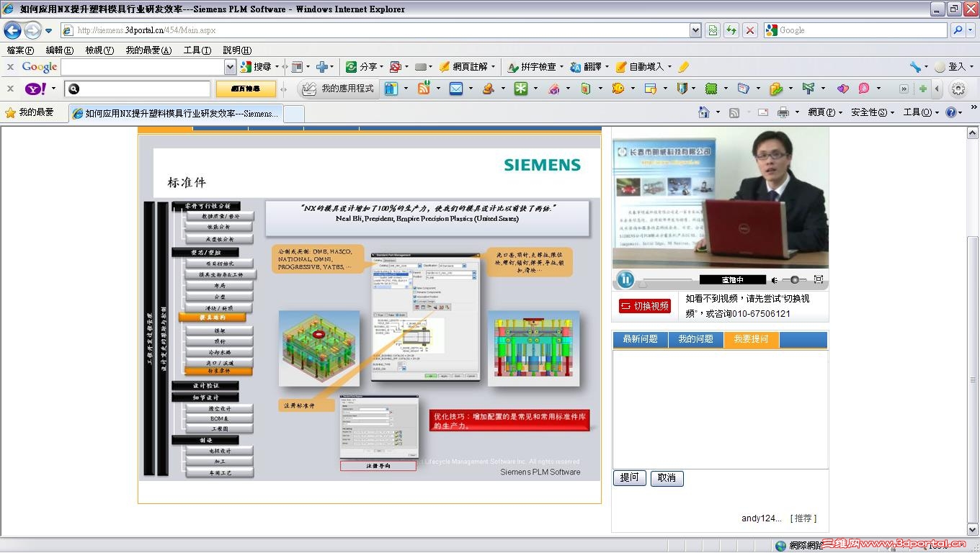
Task: Click the pink hearts toolbar icon
Action: pyautogui.click(x=842, y=89)
